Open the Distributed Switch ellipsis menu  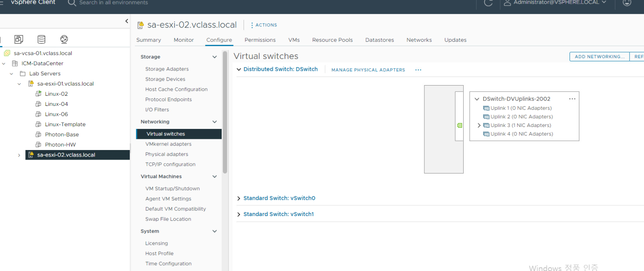coord(418,70)
